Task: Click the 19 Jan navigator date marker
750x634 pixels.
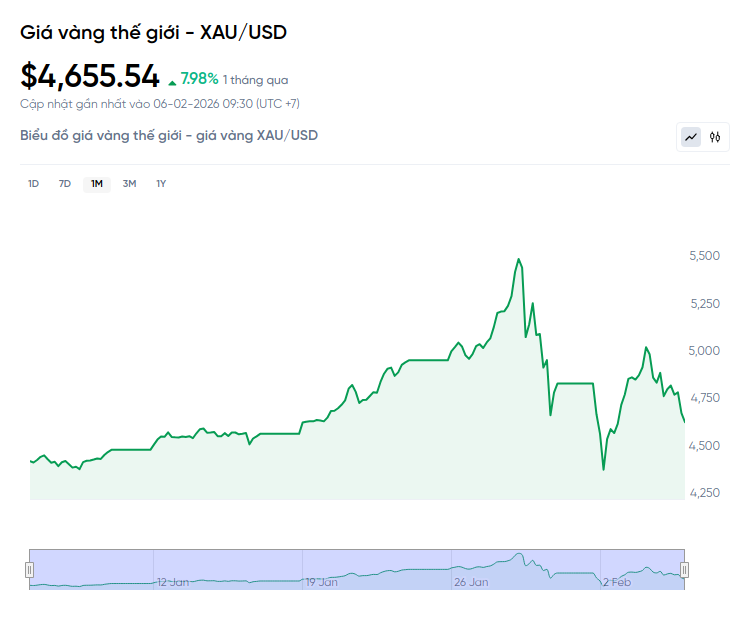Action: 322,581
